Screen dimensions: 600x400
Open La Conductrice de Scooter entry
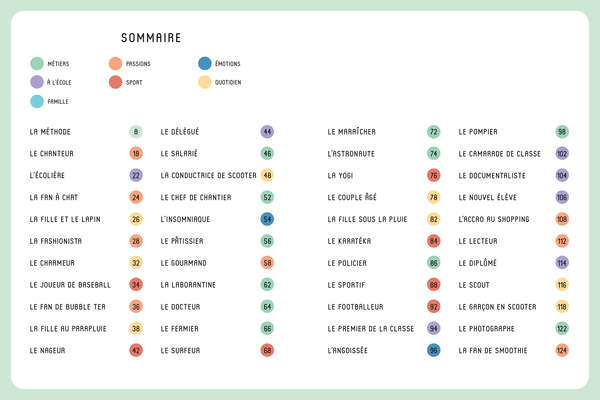coord(208,176)
